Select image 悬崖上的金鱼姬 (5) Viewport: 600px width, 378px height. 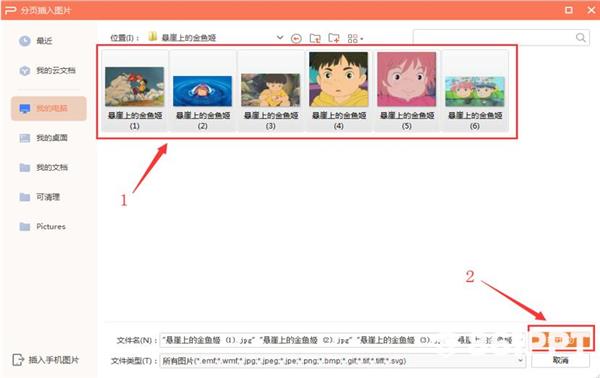tap(406, 91)
